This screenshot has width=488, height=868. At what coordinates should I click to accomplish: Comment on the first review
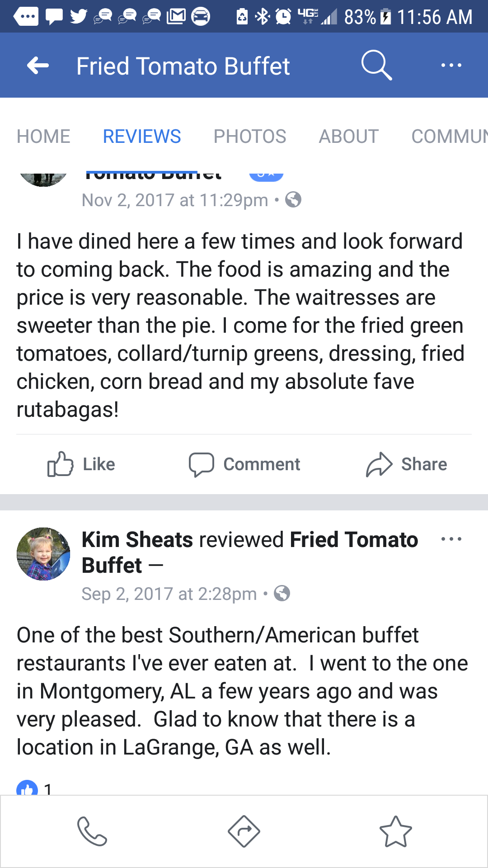(x=244, y=464)
